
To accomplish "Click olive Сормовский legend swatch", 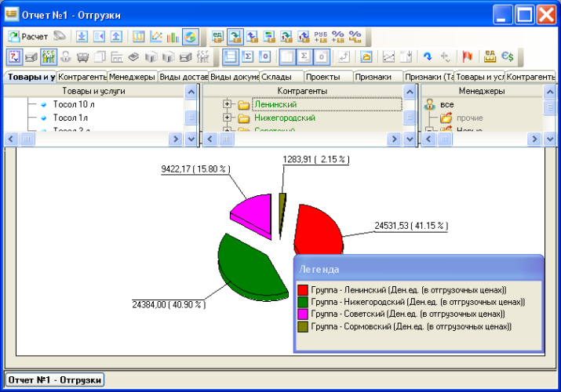I will click(x=303, y=327).
